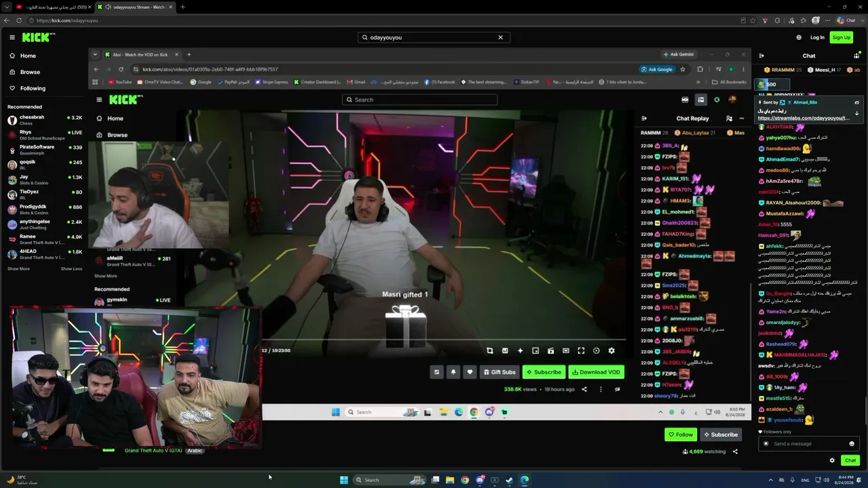Image resolution: width=868 pixels, height=488 pixels.
Task: Open qoqsik recommended channel
Action: [x=45, y=164]
